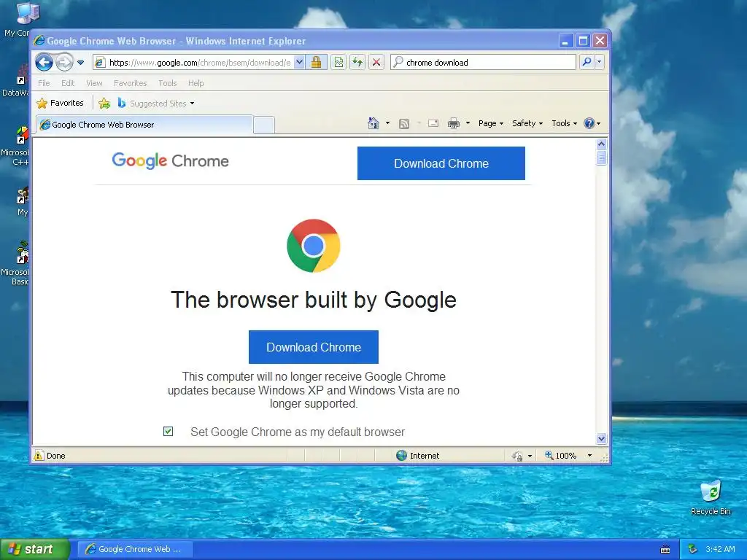This screenshot has width=747, height=560.
Task: Select the DataWa desktop shortcut
Action: (16, 81)
